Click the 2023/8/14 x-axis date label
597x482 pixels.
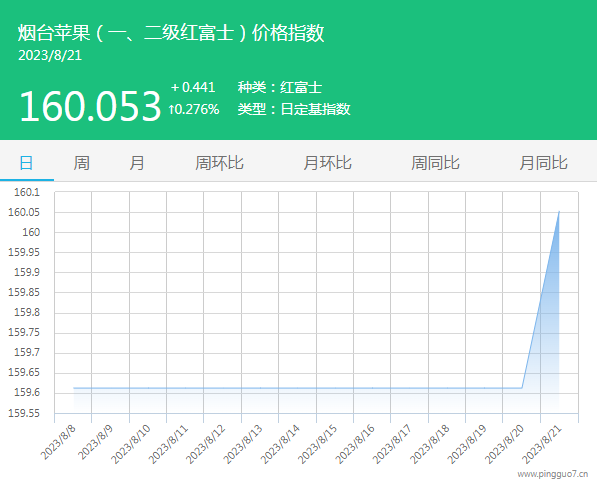(280, 444)
